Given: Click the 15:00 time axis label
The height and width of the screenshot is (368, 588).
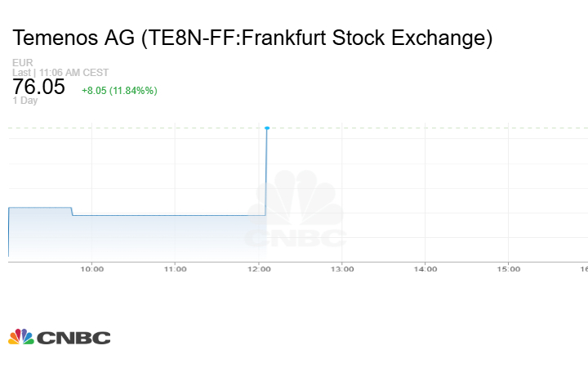Looking at the screenshot, I should pyautogui.click(x=509, y=268).
